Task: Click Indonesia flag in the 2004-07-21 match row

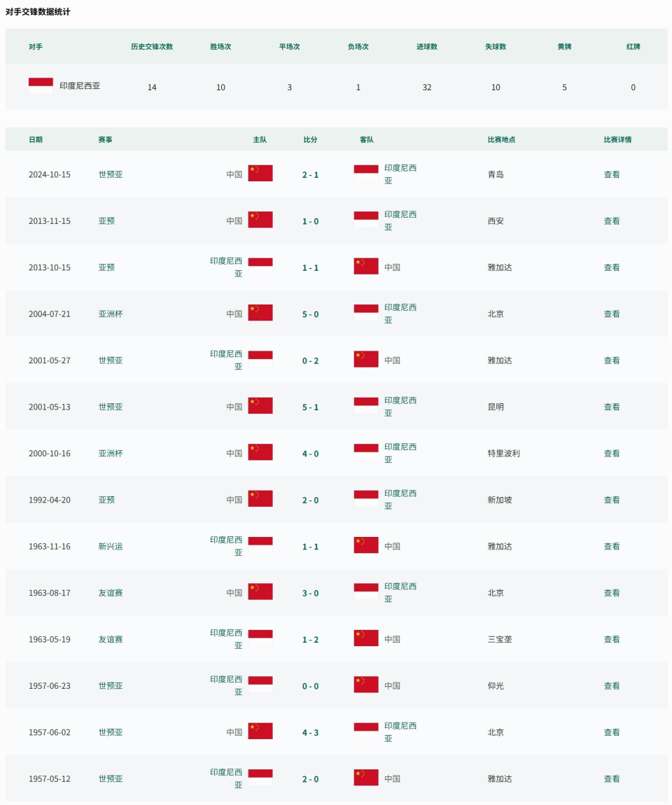Action: click(x=366, y=313)
